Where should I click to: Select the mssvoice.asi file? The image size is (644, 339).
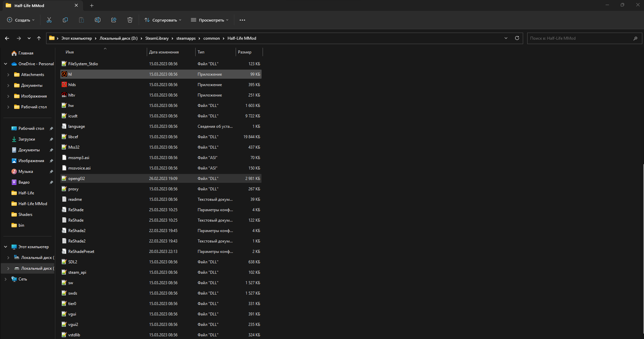click(161, 168)
